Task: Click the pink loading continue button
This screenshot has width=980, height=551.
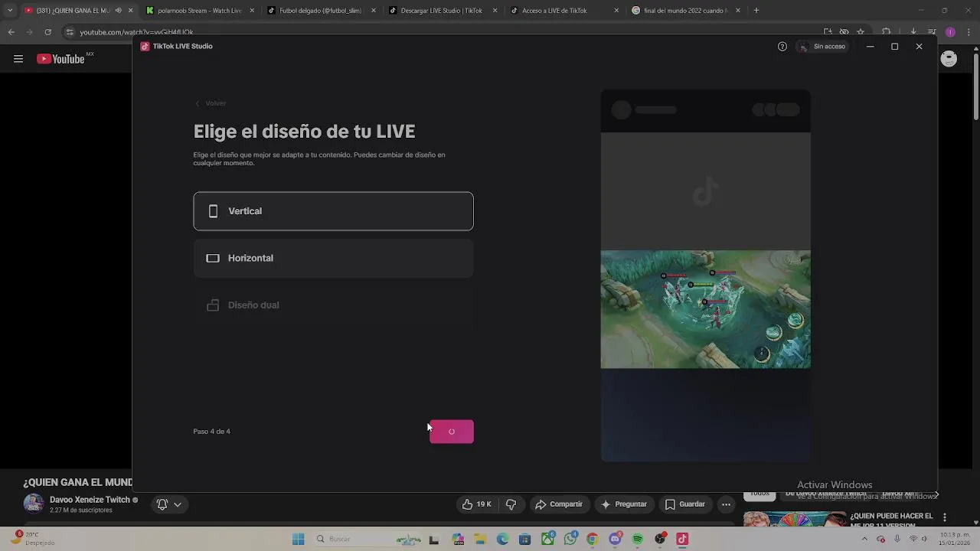Action: pyautogui.click(x=452, y=432)
